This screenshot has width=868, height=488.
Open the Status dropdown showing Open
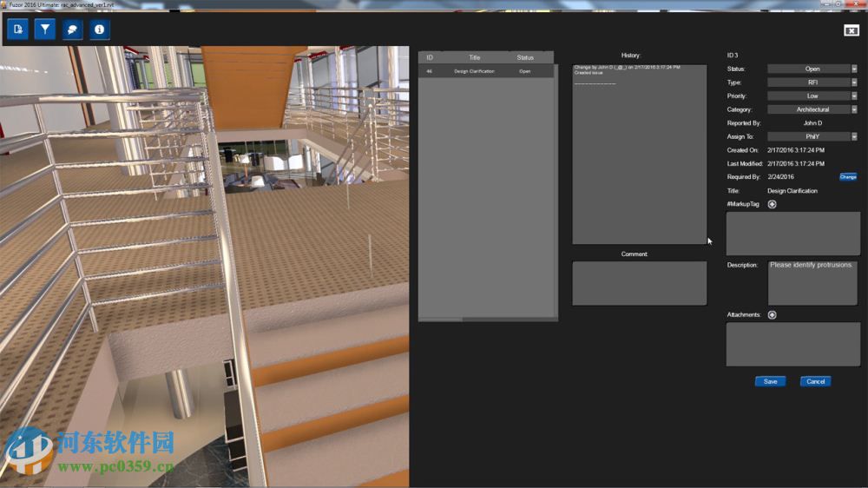tap(812, 69)
